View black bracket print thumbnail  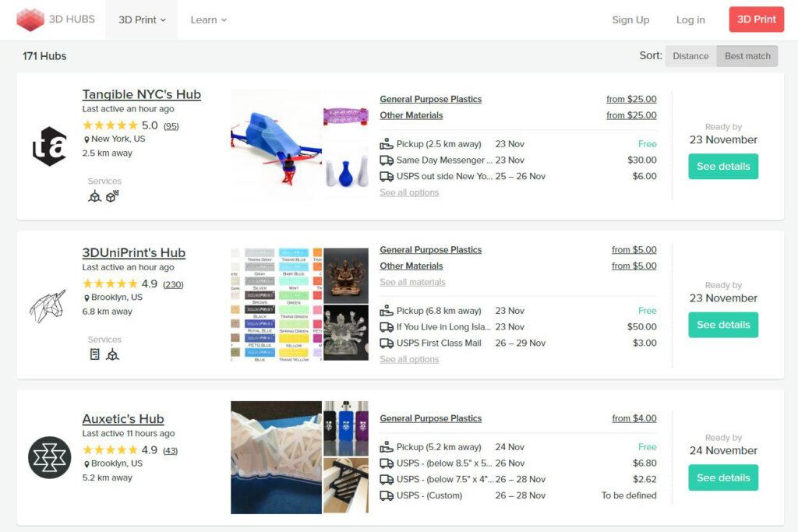click(x=346, y=486)
